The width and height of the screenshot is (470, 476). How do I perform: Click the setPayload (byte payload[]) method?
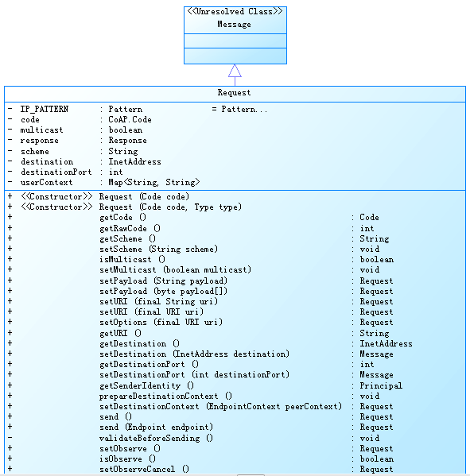coord(163,291)
